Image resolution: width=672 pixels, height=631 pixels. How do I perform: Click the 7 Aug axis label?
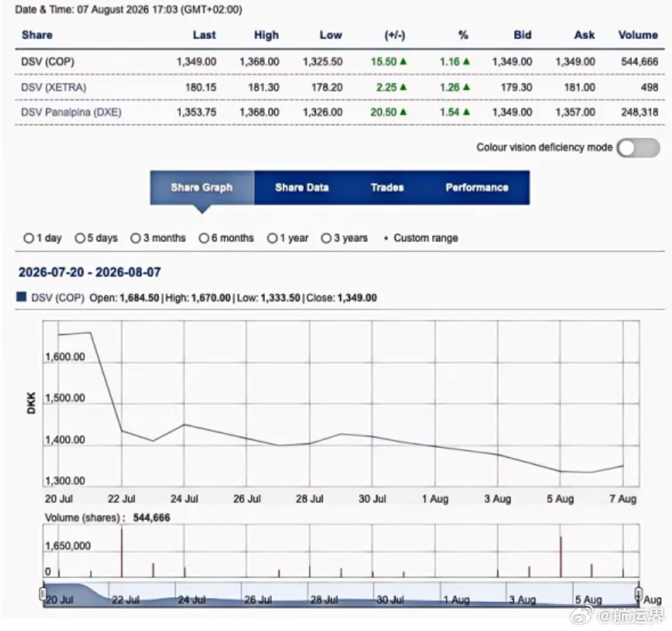click(623, 499)
